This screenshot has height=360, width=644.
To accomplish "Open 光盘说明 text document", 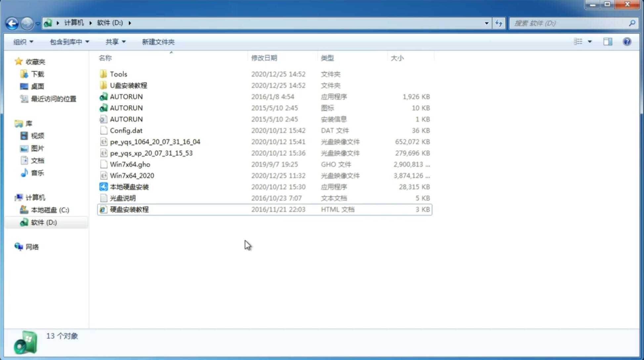I will coord(122,198).
